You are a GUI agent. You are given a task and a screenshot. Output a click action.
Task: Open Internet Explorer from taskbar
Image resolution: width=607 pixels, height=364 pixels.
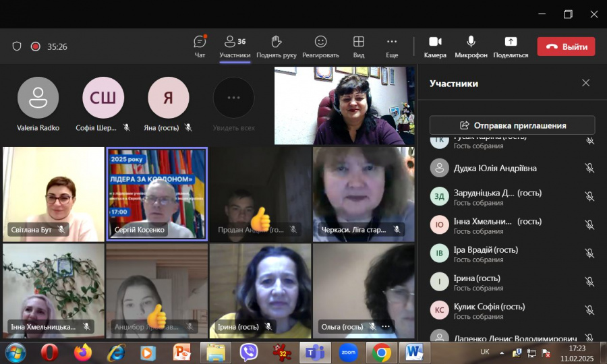click(x=116, y=353)
